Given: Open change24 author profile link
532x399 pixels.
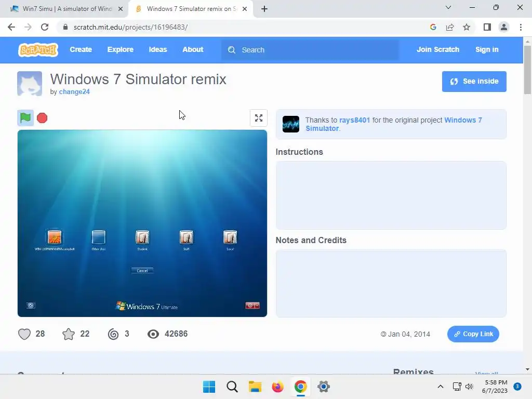Looking at the screenshot, I should point(74,91).
